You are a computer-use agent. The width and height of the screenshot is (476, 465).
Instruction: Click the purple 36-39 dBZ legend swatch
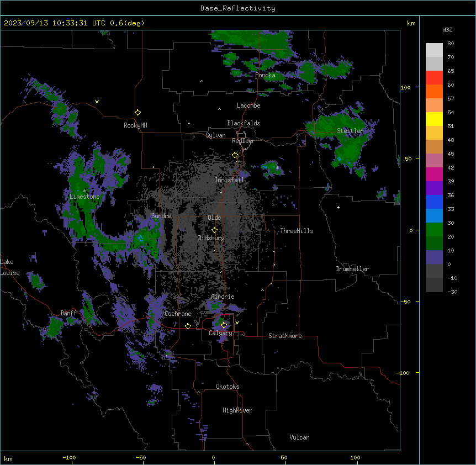coord(434,188)
